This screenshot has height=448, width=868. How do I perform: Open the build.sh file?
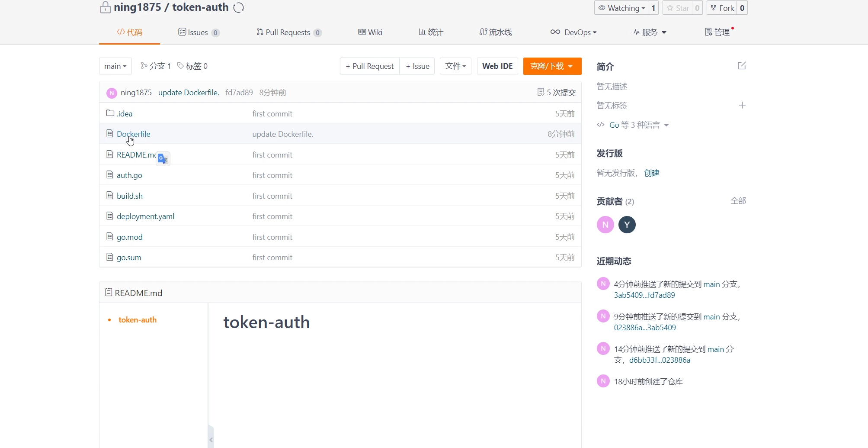click(x=130, y=196)
